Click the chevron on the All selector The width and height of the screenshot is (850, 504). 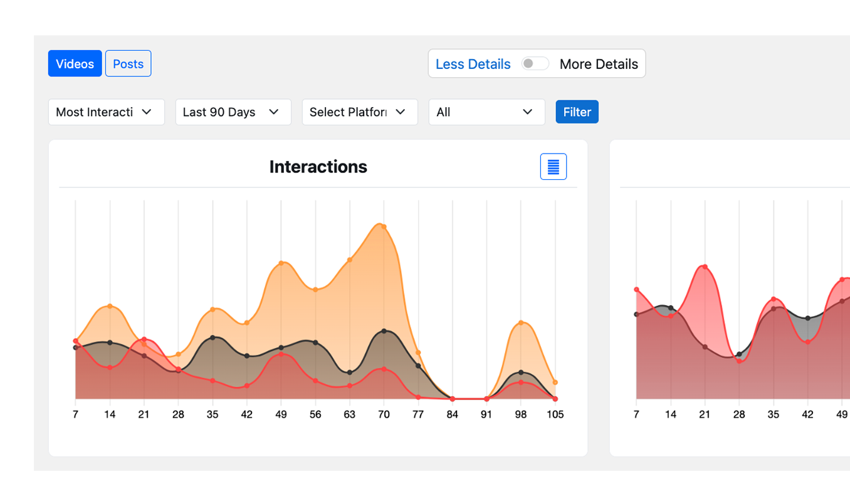[527, 112]
